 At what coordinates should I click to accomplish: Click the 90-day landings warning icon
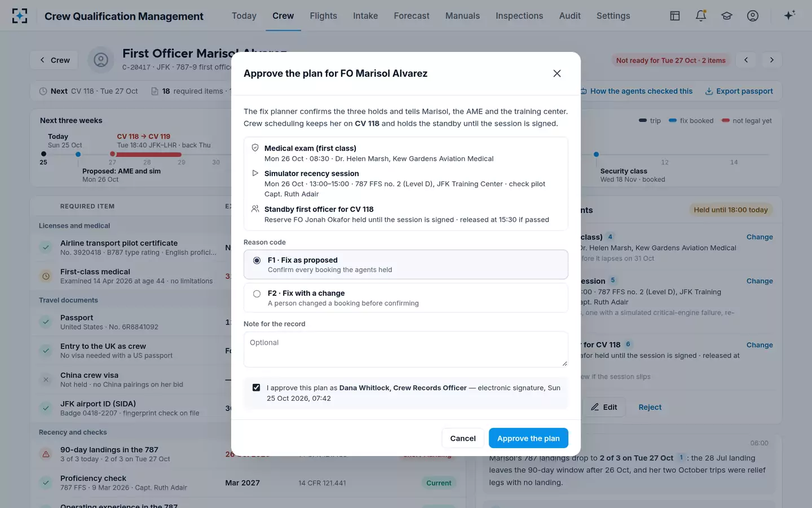pyautogui.click(x=46, y=454)
